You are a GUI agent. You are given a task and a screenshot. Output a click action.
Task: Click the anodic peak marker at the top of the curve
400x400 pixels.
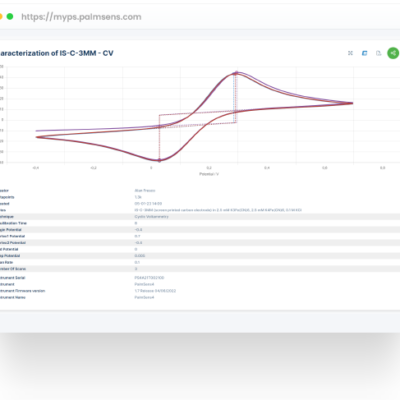pos(237,72)
